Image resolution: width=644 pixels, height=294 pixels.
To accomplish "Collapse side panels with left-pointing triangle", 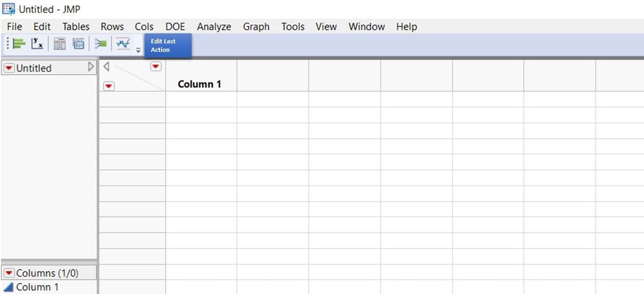I will coord(106,67).
